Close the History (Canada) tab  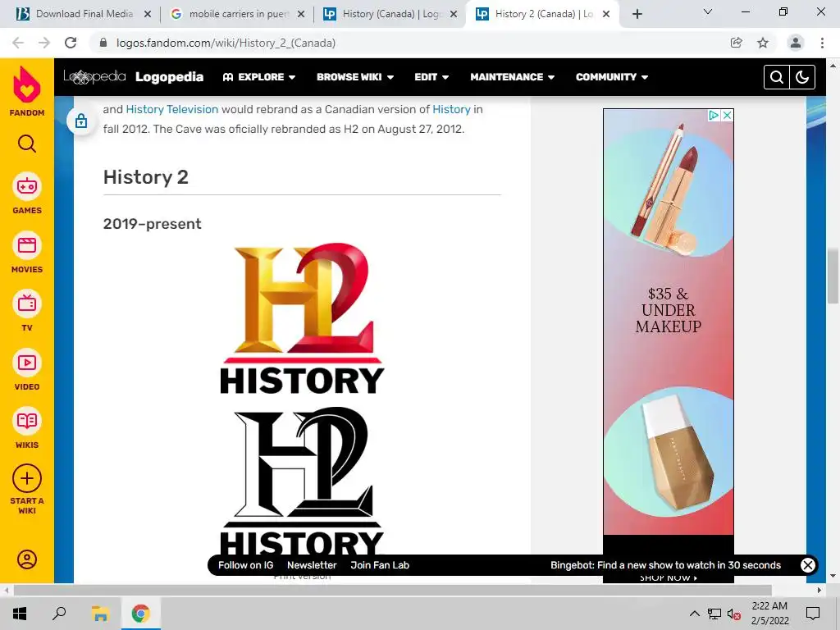click(x=454, y=14)
